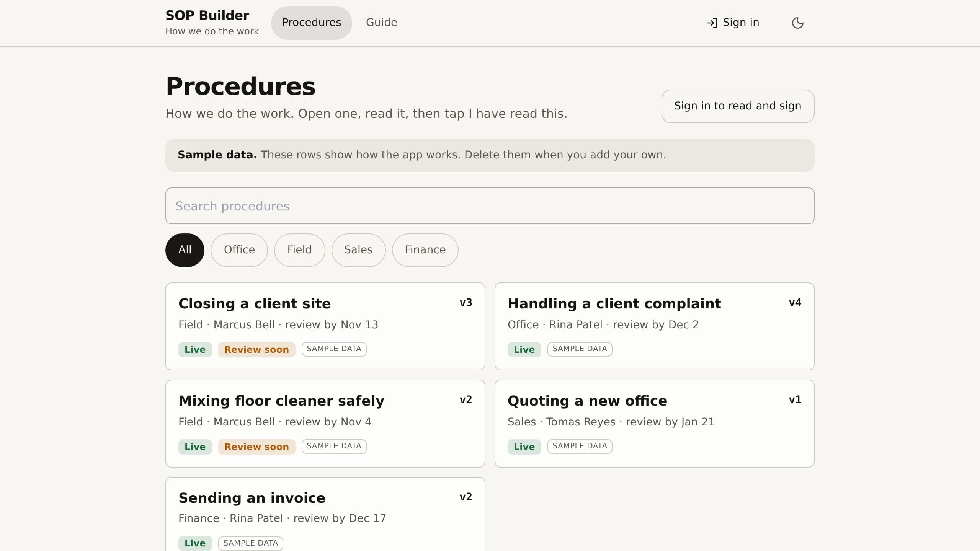The width and height of the screenshot is (980, 551).
Task: Click SAMPLE DATA tag on Sending an invoice
Action: (x=250, y=543)
